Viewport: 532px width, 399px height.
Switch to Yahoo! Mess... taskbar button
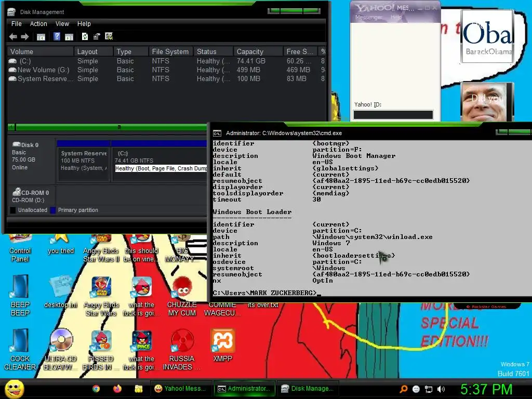coord(181,389)
